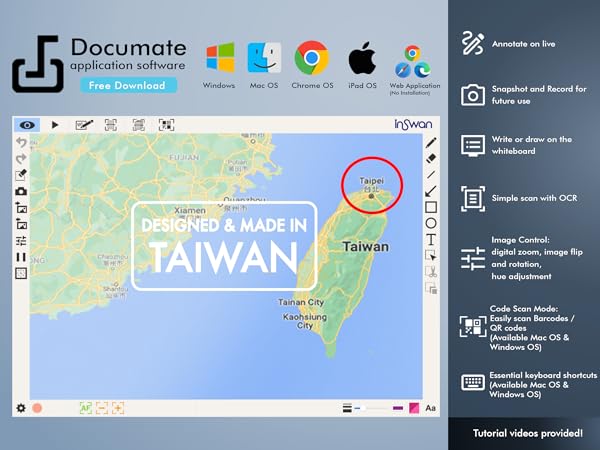Redo the annotation
The width and height of the screenshot is (600, 450).
(x=21, y=158)
